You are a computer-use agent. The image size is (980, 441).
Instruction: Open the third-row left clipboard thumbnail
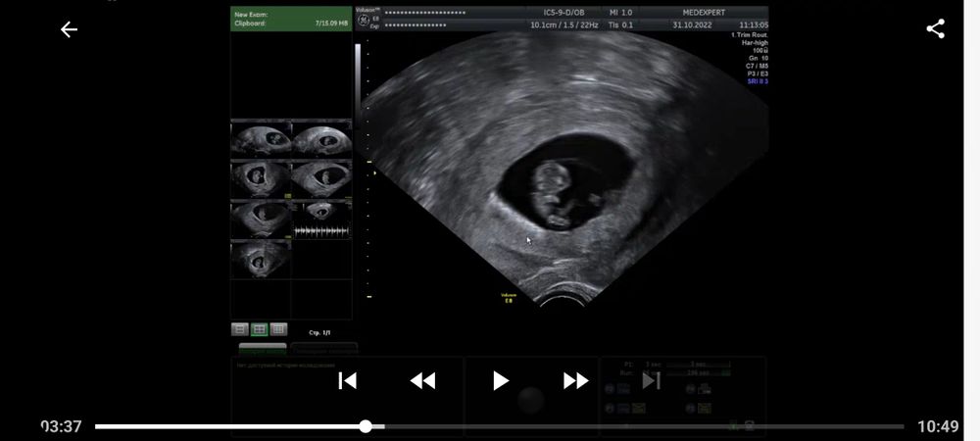coord(261,220)
